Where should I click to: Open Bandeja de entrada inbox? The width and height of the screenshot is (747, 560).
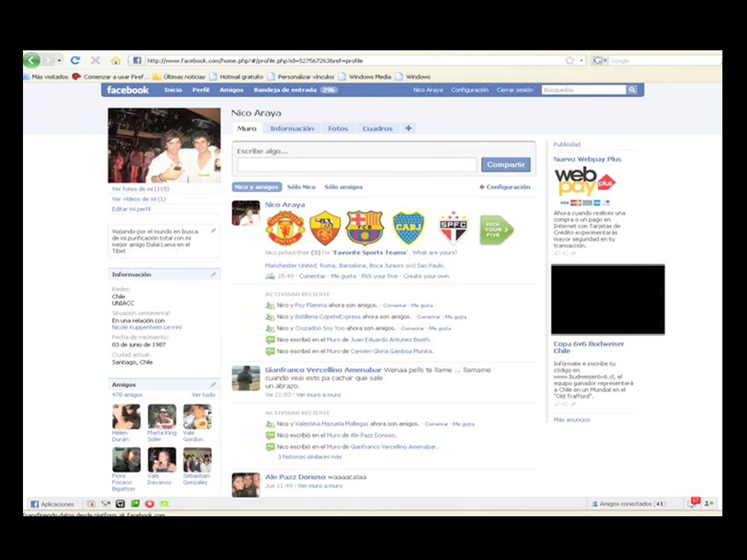[x=296, y=90]
